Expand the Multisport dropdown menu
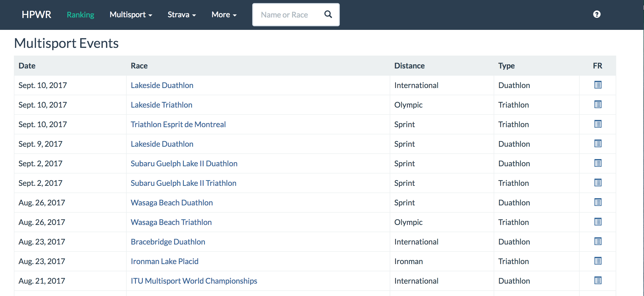644x296 pixels. (131, 15)
